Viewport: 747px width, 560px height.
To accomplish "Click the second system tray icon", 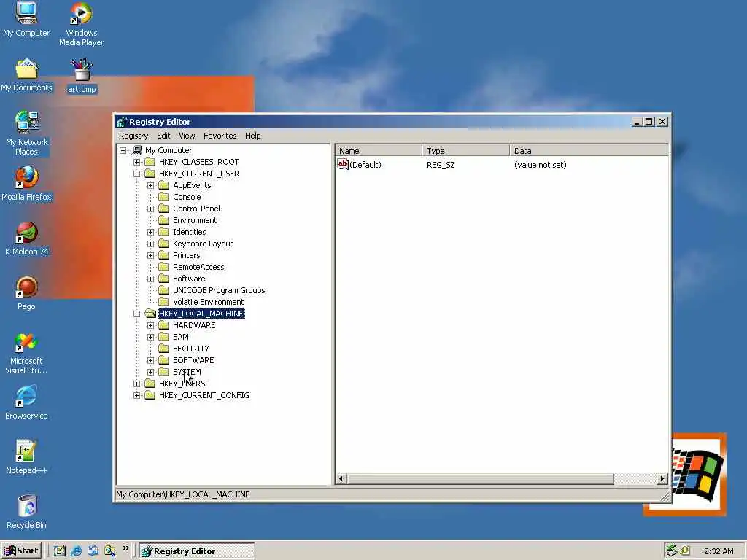I will click(x=685, y=551).
